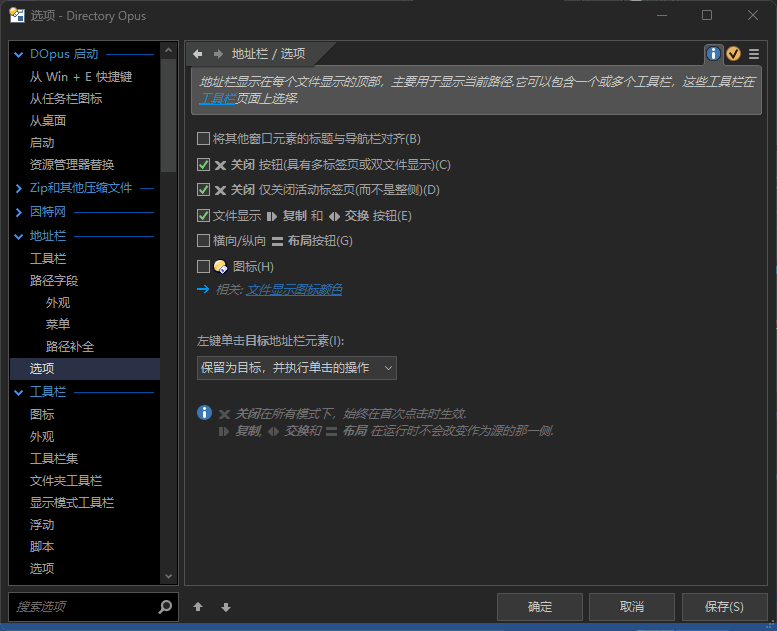777x631 pixels.
Task: Select 工具栏集 in the options tree
Action: pos(54,459)
